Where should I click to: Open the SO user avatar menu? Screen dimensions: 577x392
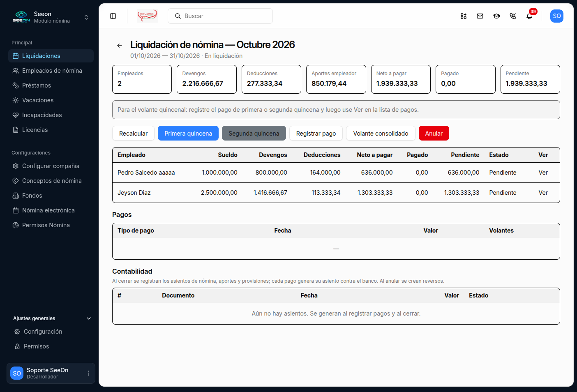coord(557,16)
